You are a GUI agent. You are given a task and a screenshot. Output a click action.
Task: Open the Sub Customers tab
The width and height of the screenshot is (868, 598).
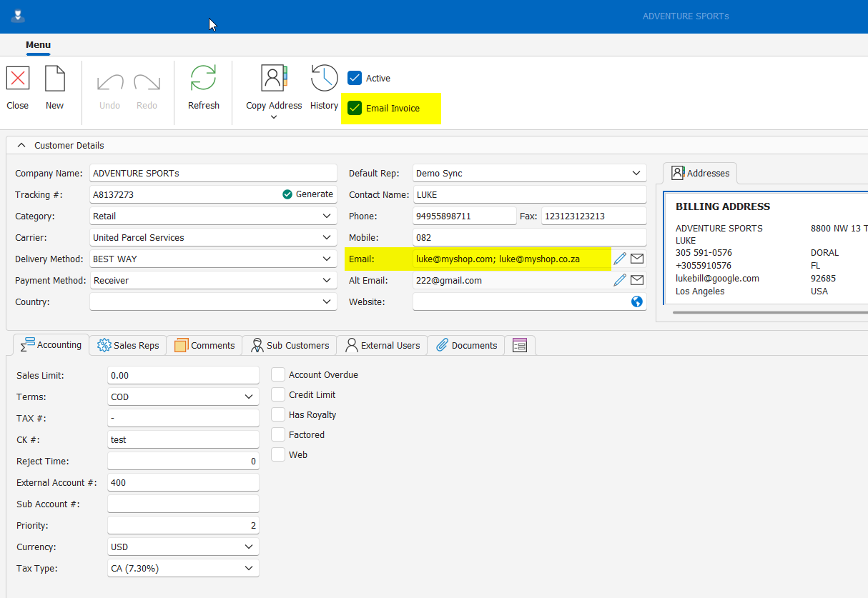pos(290,345)
